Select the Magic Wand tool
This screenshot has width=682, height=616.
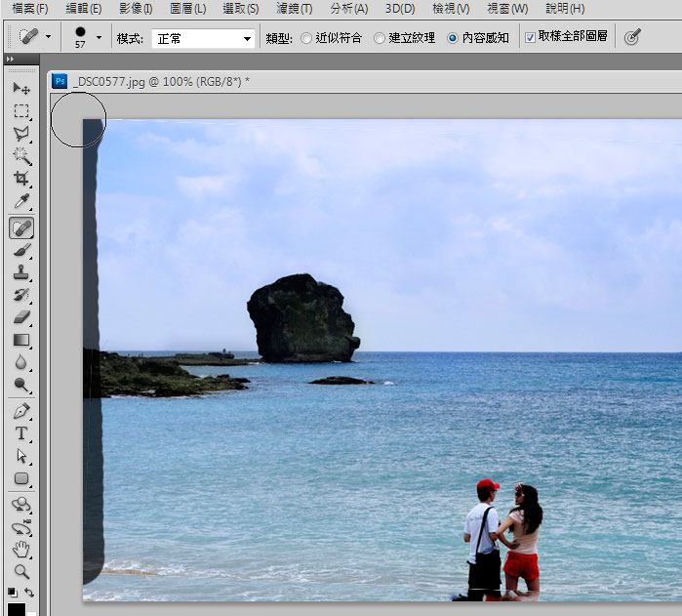20,156
